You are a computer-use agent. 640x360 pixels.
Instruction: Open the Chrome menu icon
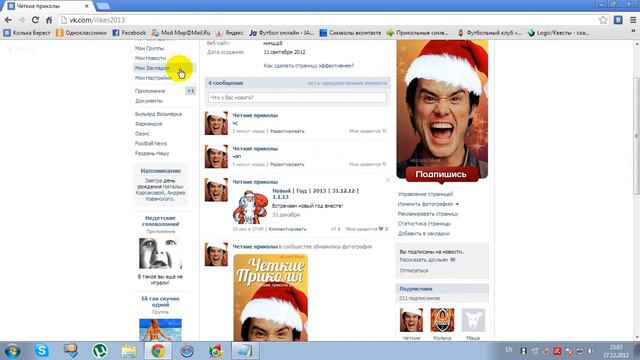pyautogui.click(x=633, y=20)
